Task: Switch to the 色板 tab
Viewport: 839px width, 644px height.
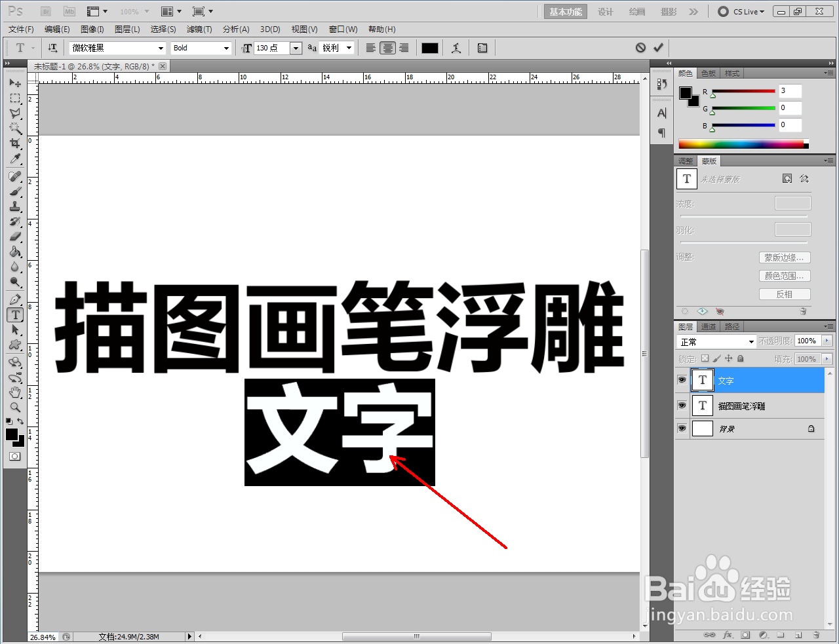Action: click(x=709, y=73)
